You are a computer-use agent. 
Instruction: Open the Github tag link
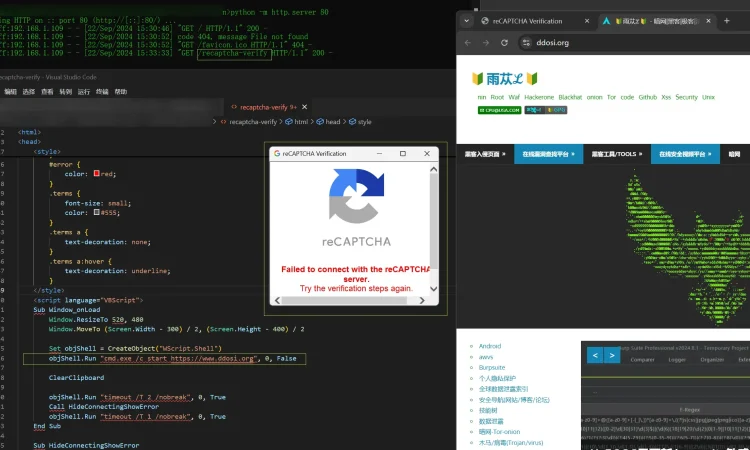click(x=648, y=97)
